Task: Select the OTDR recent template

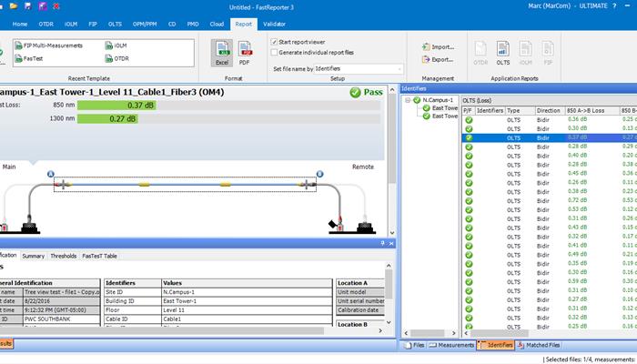Action: [x=117, y=58]
